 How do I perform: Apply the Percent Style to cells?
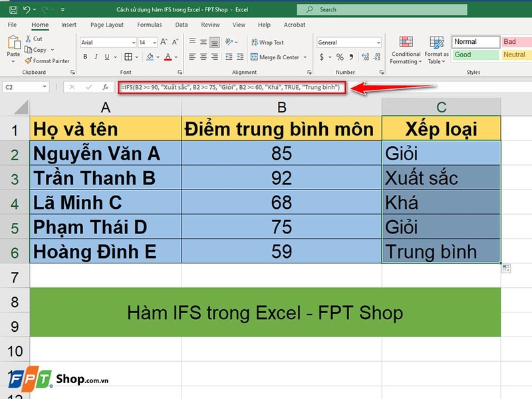point(338,57)
